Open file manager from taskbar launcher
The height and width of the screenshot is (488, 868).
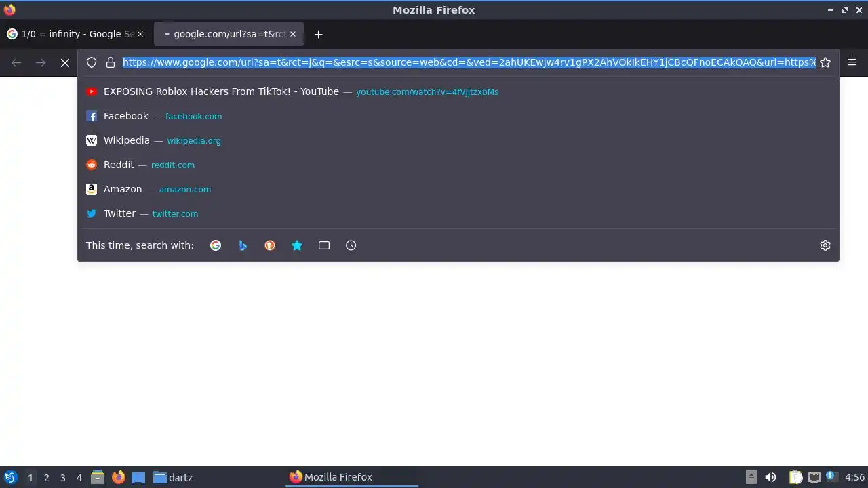[98, 477]
